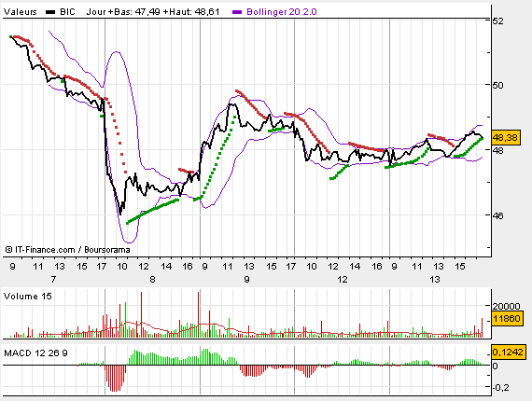Click the purple Bollinger legend marker

237,12
